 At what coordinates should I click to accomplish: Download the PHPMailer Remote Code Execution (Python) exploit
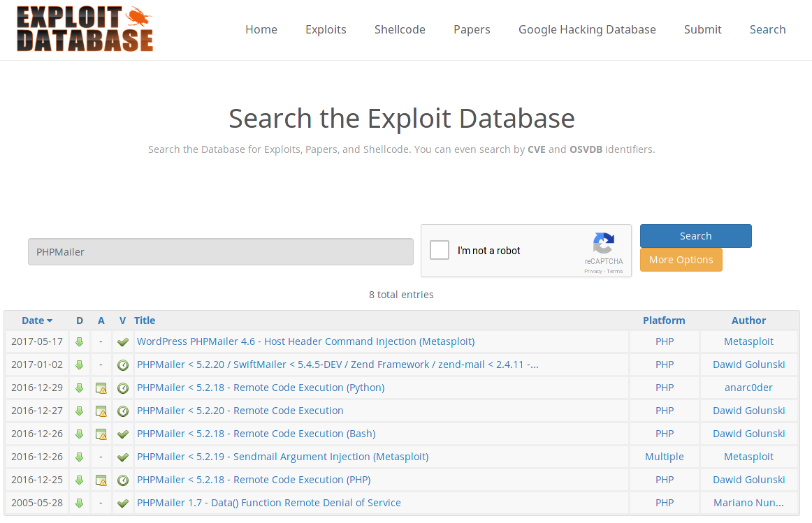click(79, 388)
